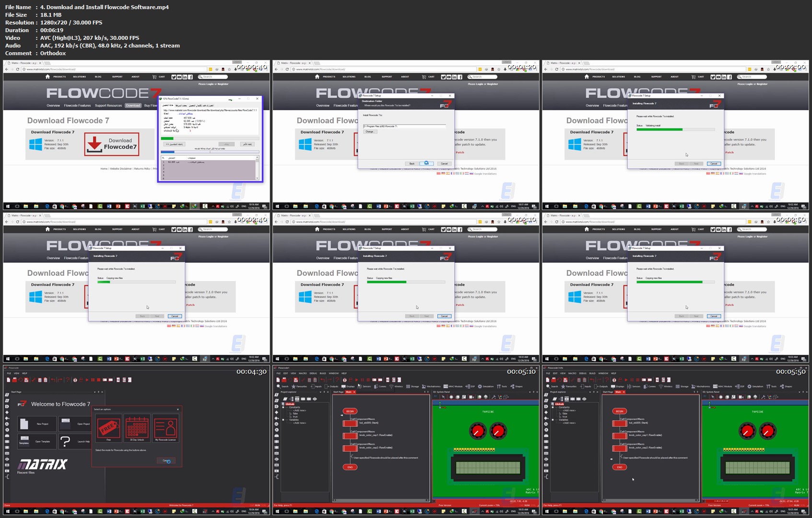Open the Displays component dropdown in the 00:05:10 frame

348,386
